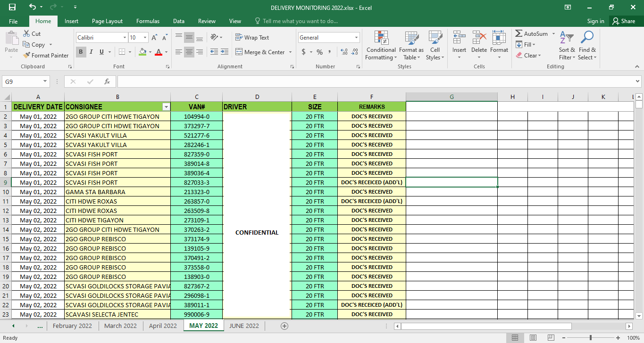644x343 pixels.
Task: Open Cell Styles gallery
Action: [435, 45]
